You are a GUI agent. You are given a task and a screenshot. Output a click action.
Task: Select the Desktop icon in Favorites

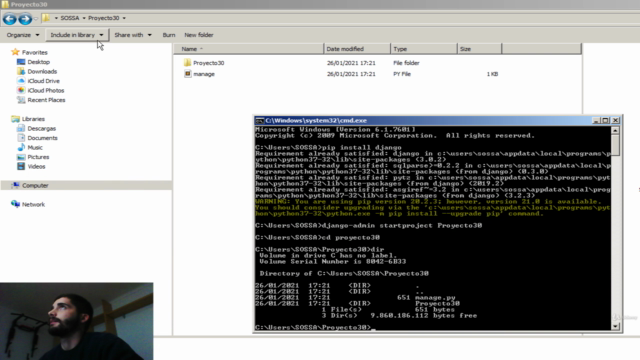21,62
